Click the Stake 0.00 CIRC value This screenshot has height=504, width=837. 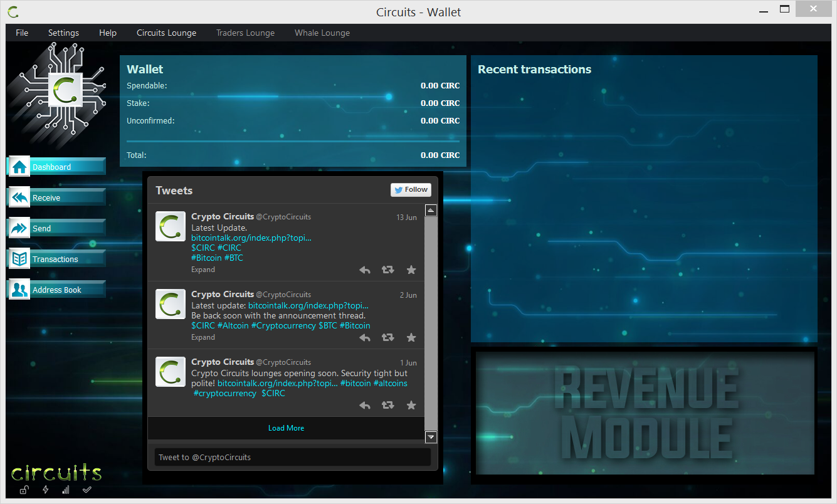click(x=440, y=103)
